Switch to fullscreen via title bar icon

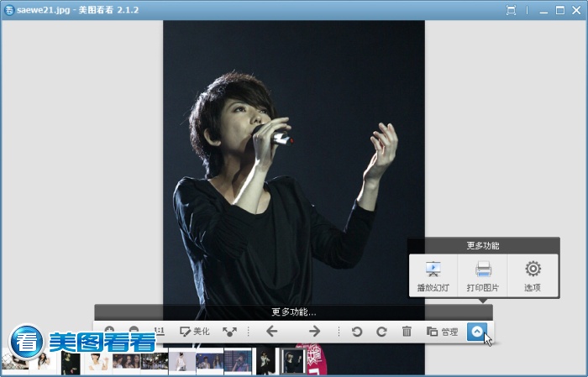click(x=511, y=10)
